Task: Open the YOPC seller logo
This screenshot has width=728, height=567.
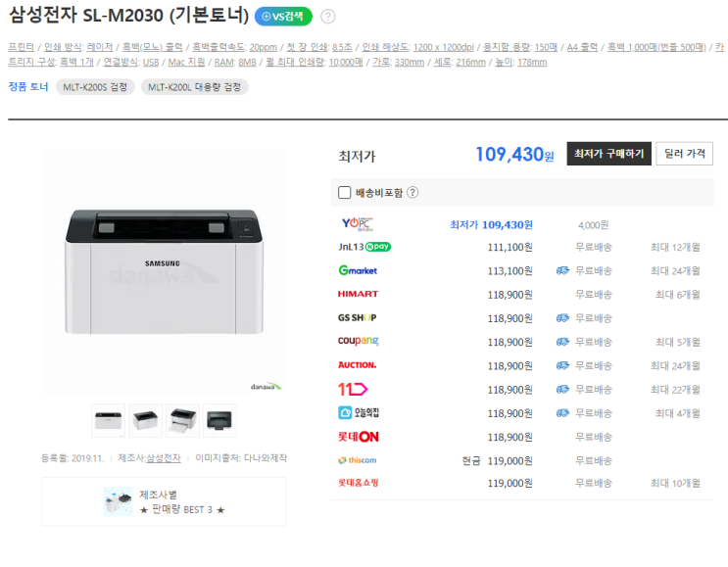Action: (x=358, y=224)
